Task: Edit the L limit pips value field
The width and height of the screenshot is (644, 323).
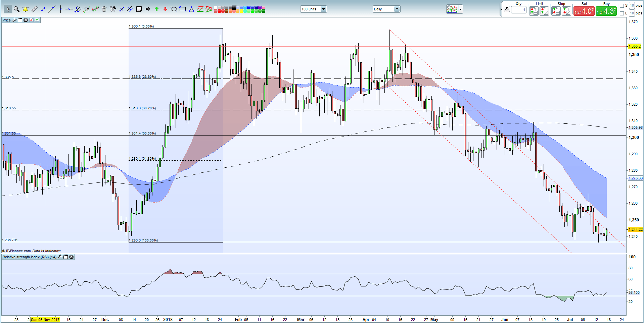Action: click(x=632, y=13)
